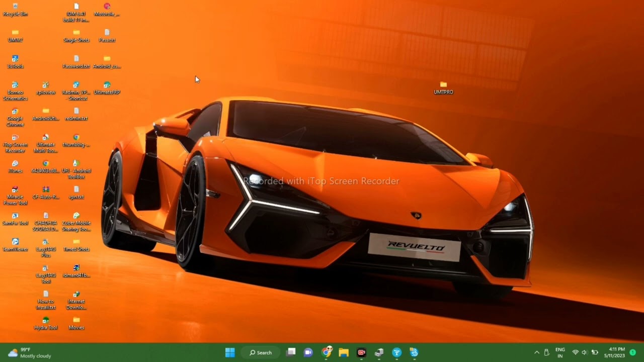The image size is (644, 362).
Task: Launch the SamFw Tool shortcut
Action: [x=15, y=219]
